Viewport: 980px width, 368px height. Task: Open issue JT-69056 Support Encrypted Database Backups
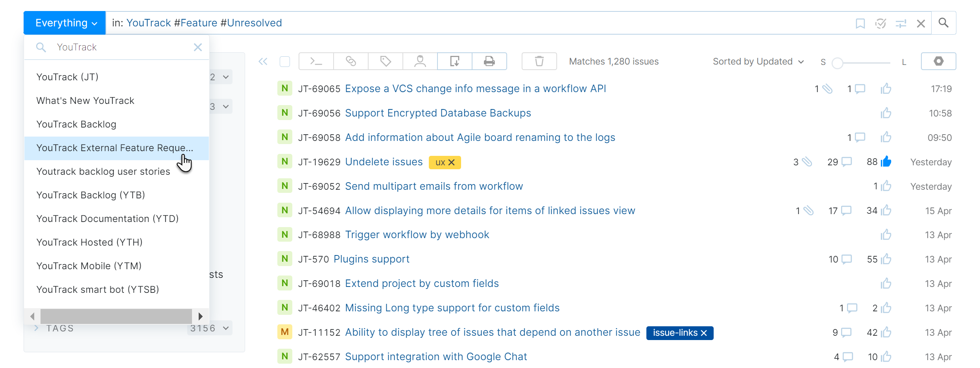pyautogui.click(x=437, y=113)
